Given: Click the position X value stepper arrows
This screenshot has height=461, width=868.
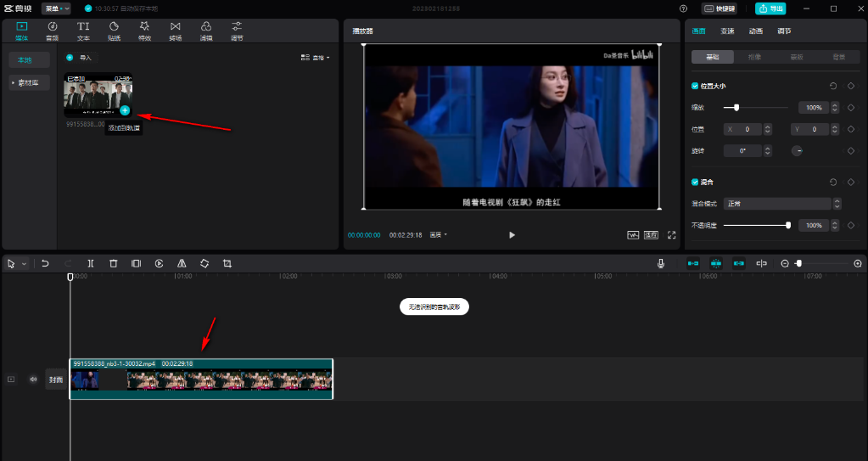Looking at the screenshot, I should point(767,129).
